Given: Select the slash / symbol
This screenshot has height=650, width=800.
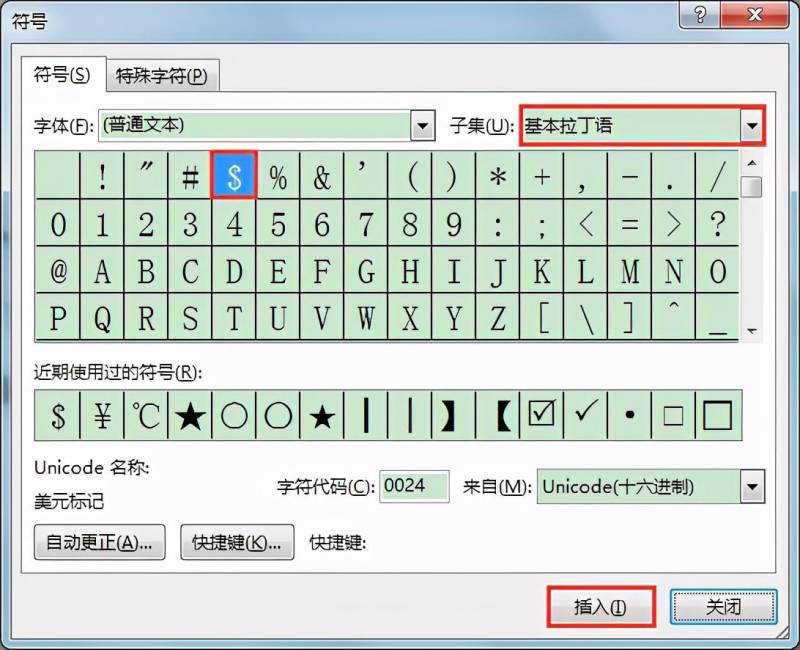Looking at the screenshot, I should [x=717, y=175].
